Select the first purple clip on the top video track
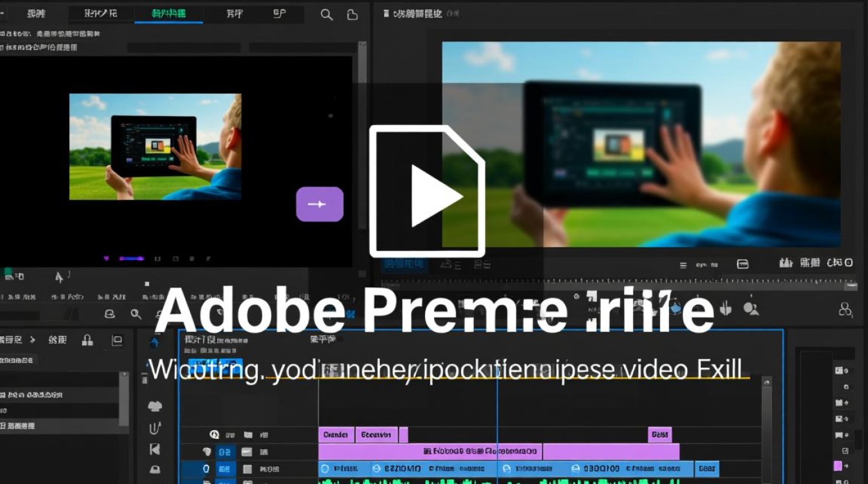 pos(336,435)
